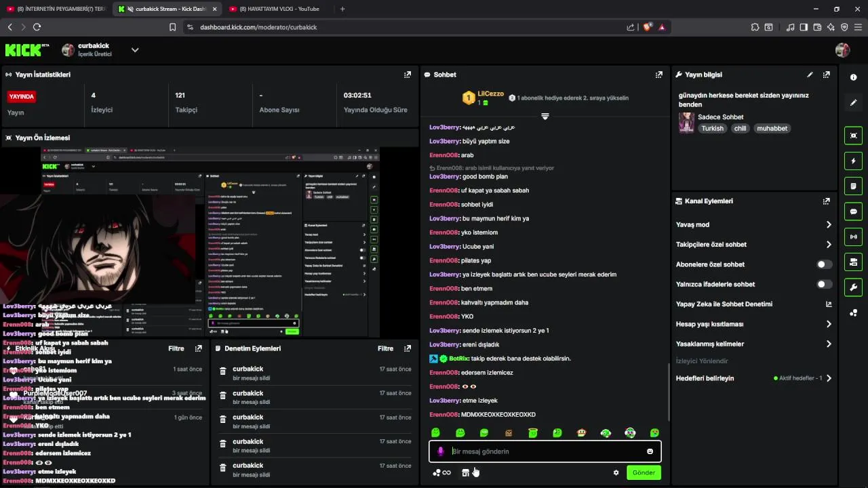868x488 pixels.
Task: Open the AI moderation external link icon
Action: click(x=828, y=304)
